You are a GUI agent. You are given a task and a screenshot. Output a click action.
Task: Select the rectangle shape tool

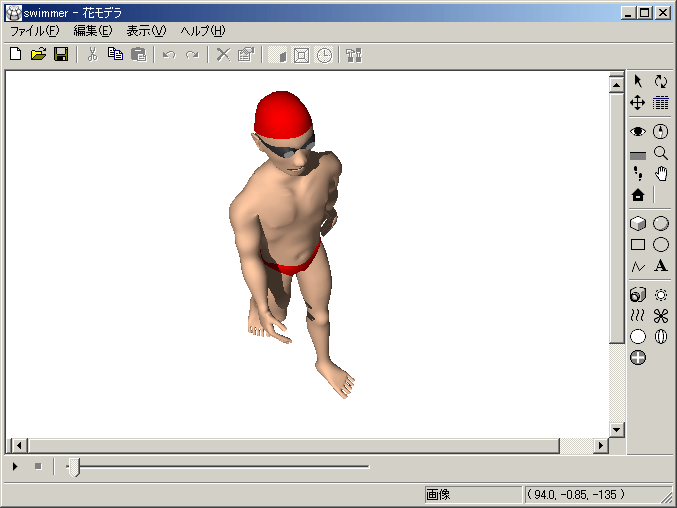(638, 245)
